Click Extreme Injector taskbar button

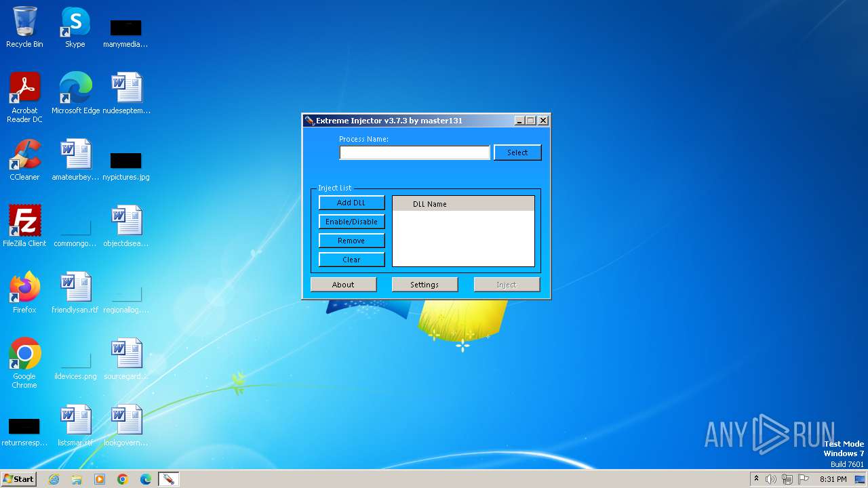pyautogui.click(x=168, y=479)
